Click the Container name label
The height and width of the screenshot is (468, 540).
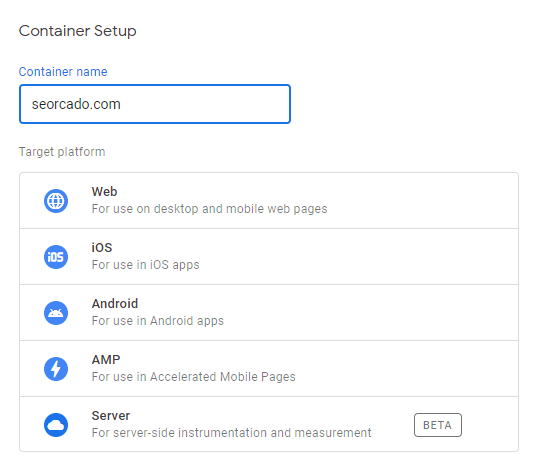pyautogui.click(x=63, y=72)
